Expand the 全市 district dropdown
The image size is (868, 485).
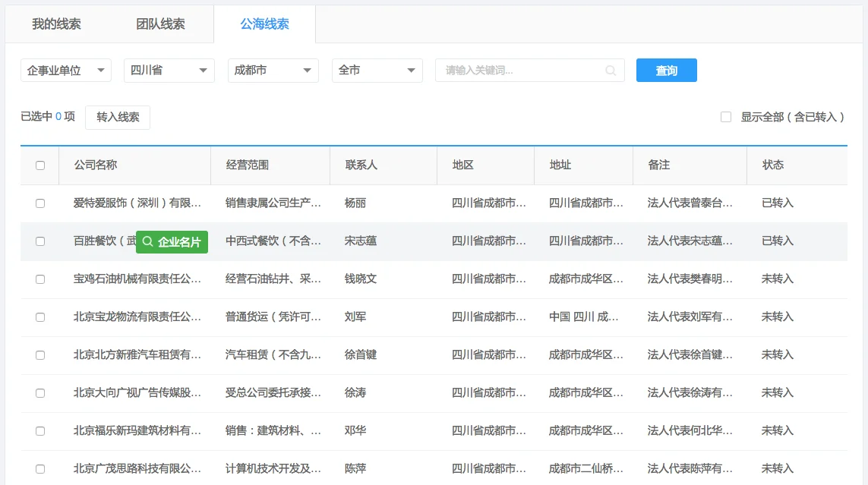coord(377,70)
